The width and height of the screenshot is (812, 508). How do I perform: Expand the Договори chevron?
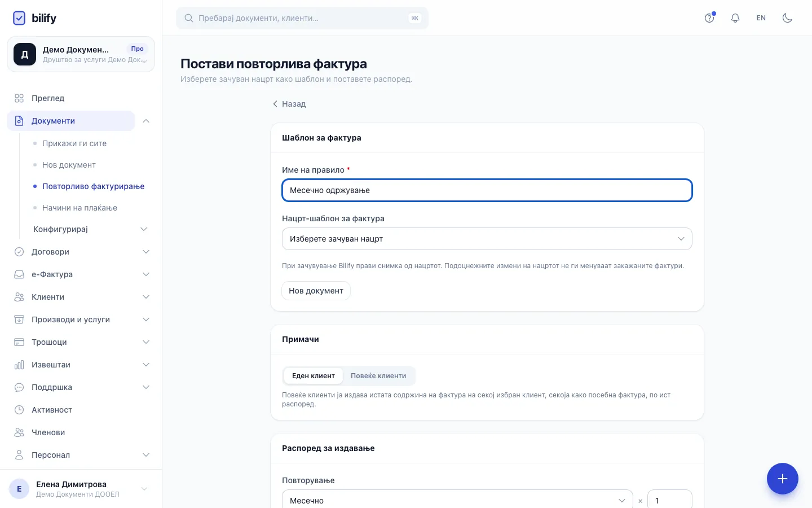tap(146, 252)
